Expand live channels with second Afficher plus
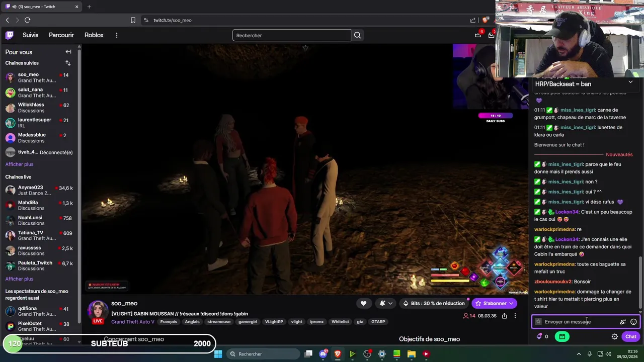Viewport: 644px width, 362px height. point(19,279)
